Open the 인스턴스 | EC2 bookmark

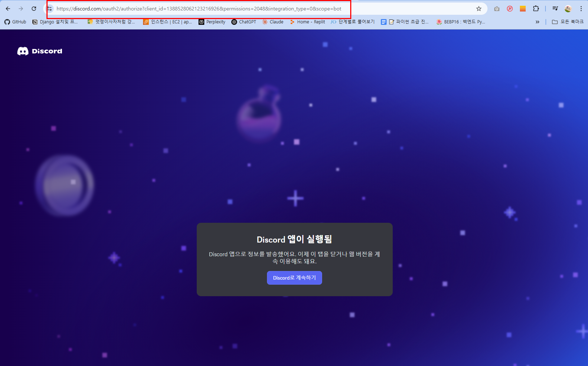click(x=168, y=22)
